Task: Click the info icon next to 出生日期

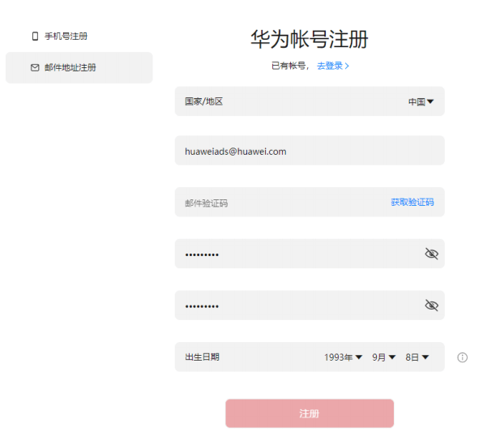Action: click(x=462, y=357)
